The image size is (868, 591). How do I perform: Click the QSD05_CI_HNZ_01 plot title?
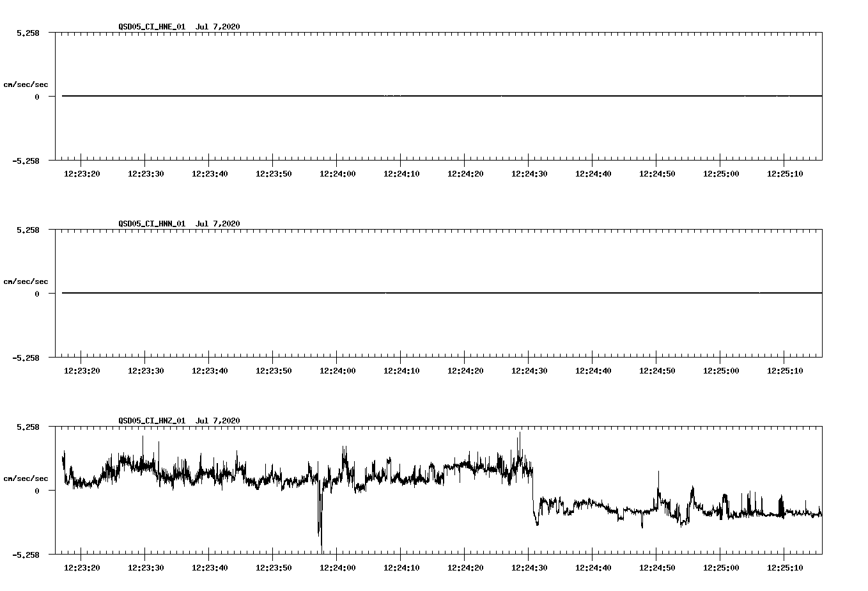coord(179,421)
